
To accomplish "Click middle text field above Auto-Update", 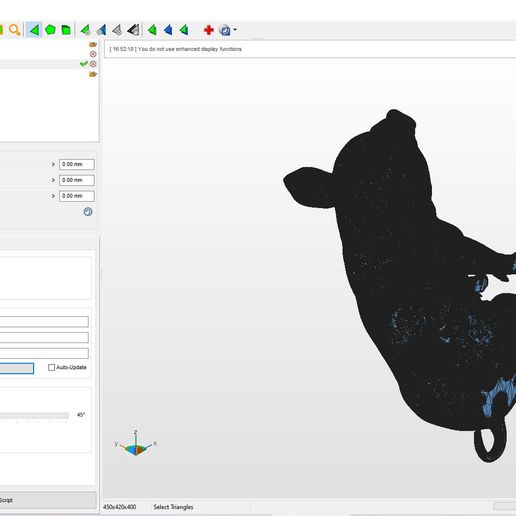I will [44, 337].
